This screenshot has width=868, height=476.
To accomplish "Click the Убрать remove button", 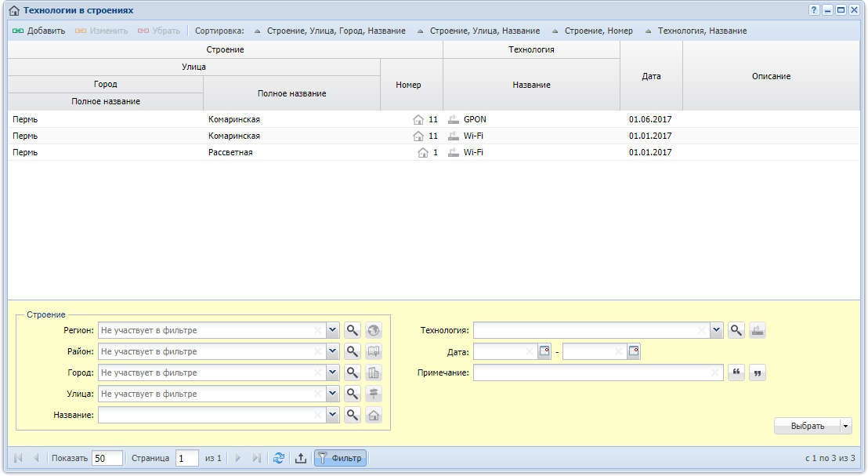I will [159, 31].
